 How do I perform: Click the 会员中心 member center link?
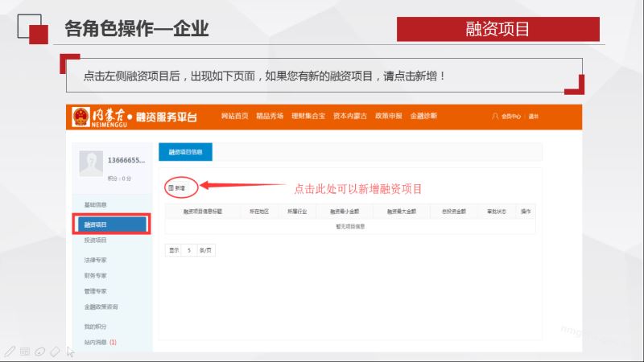tap(510, 117)
